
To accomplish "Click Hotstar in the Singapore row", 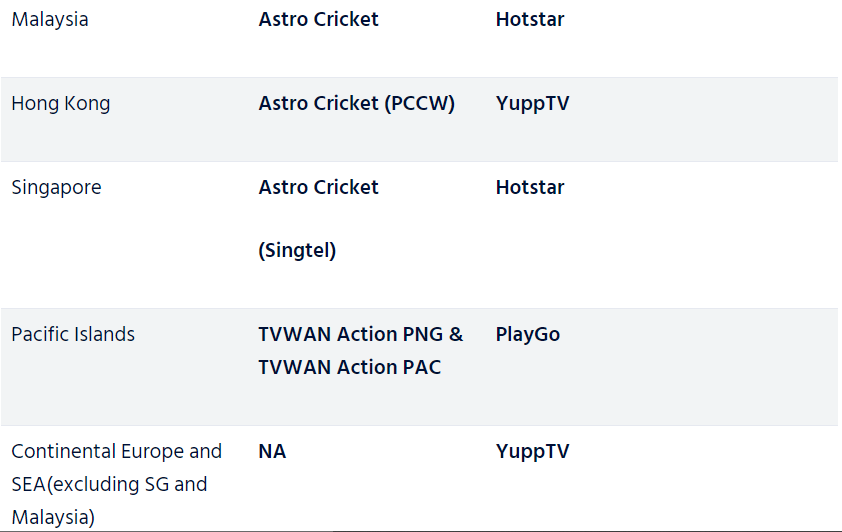I will tap(530, 187).
